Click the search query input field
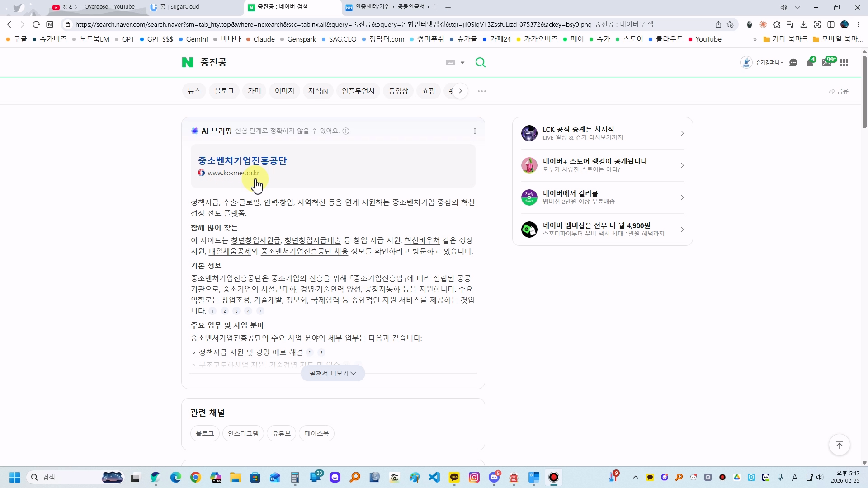 coord(316,62)
